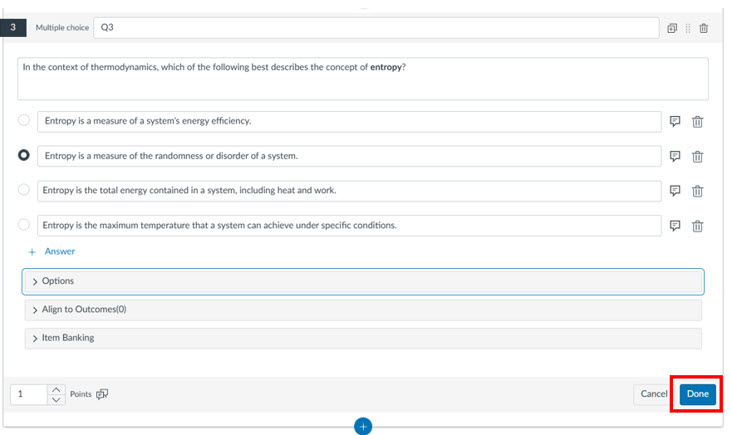Select the 'randomness or disorder' radio button
The width and height of the screenshot is (731, 435).
click(24, 155)
